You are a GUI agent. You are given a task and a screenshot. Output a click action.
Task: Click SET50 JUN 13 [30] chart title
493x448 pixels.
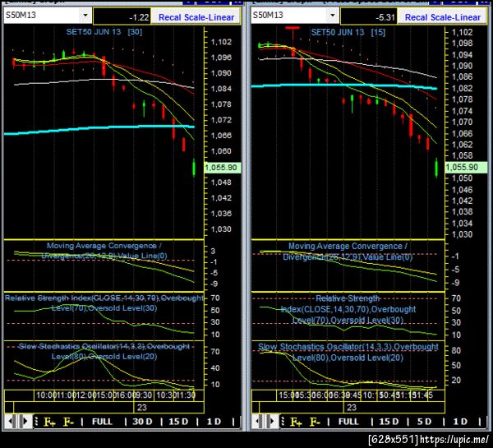coord(104,32)
